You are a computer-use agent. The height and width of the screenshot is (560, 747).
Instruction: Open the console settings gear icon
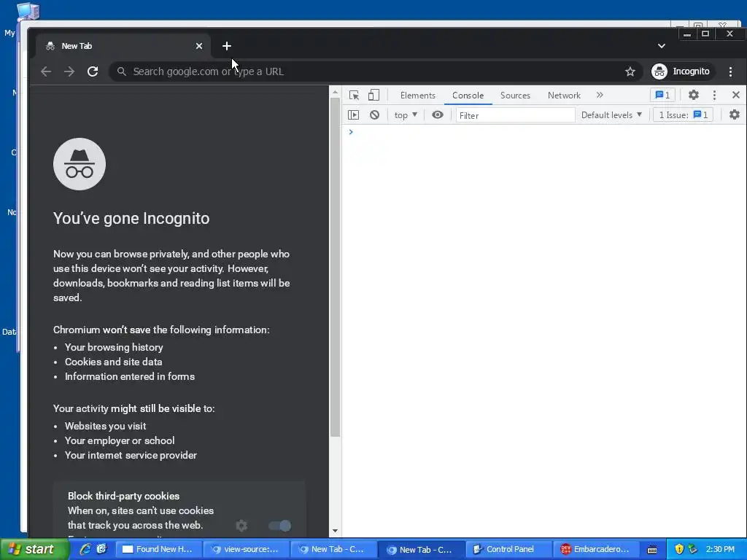click(x=735, y=114)
